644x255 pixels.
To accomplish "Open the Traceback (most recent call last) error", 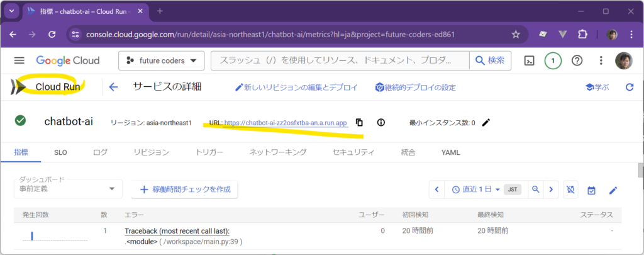I will click(177, 230).
